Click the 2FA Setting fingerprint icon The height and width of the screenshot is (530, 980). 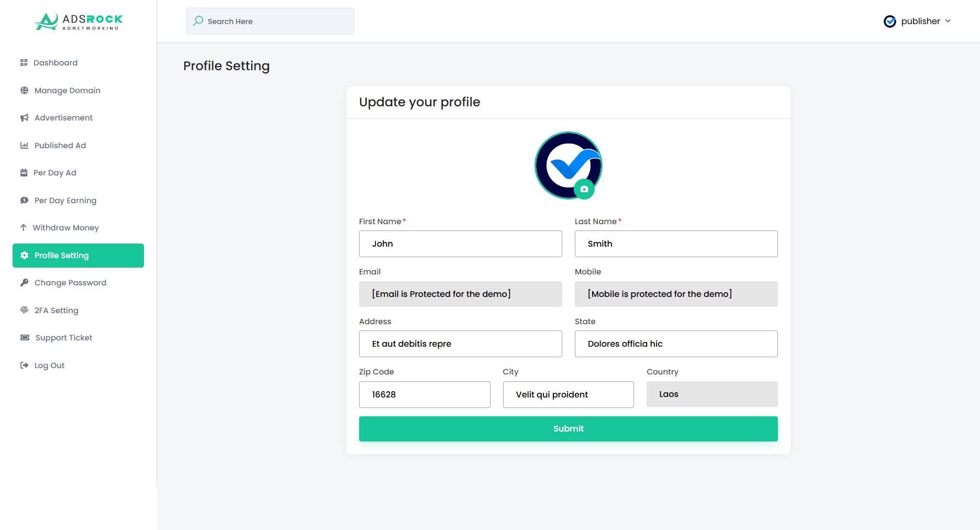point(25,311)
